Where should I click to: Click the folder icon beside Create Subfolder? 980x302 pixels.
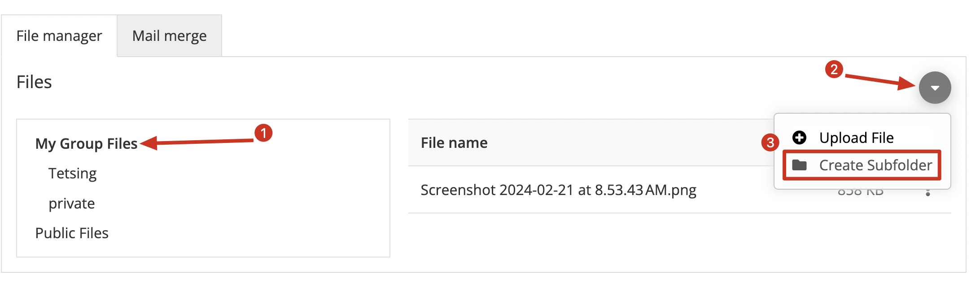coord(799,165)
